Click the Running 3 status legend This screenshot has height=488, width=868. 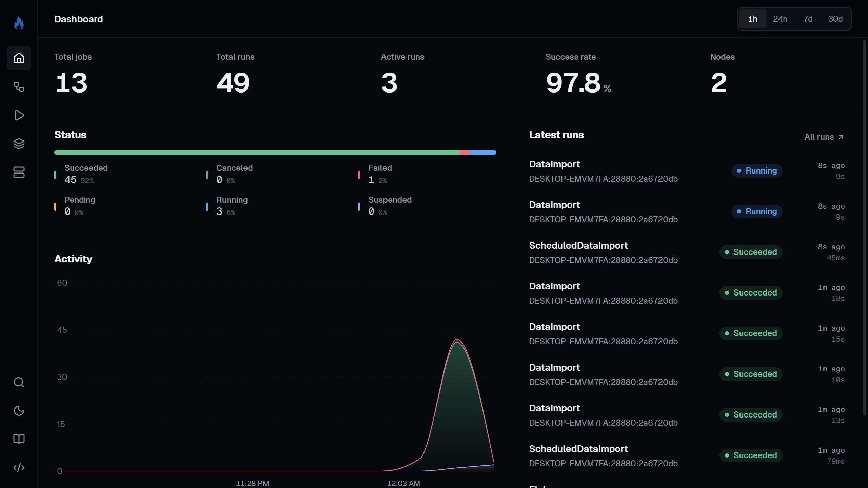(x=227, y=206)
